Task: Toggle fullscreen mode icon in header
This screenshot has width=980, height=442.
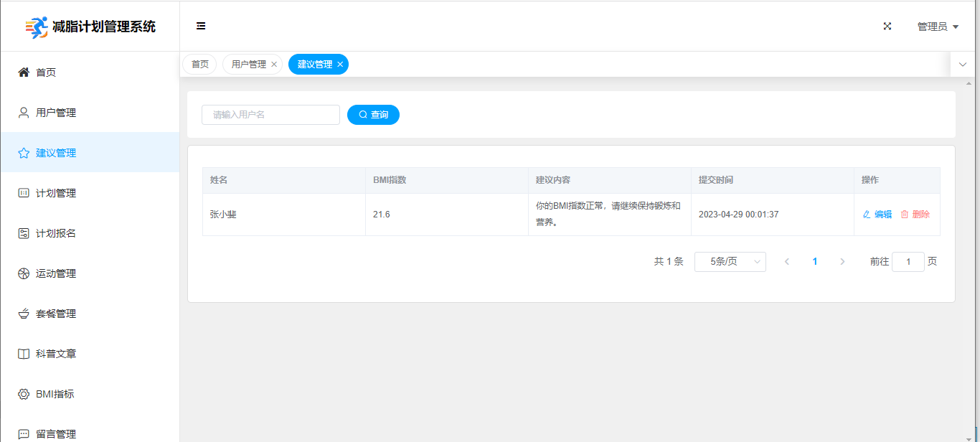Action: (887, 27)
